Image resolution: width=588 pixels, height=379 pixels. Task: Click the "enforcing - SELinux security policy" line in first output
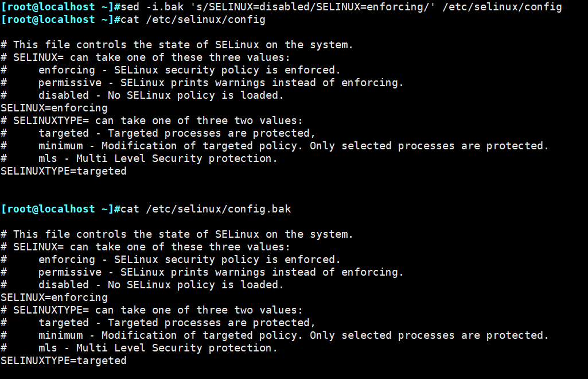(189, 70)
